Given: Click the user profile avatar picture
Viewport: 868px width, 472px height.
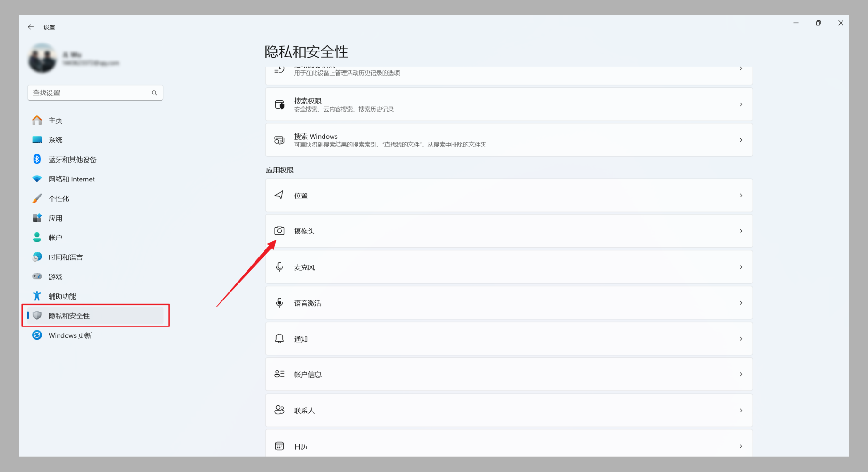Looking at the screenshot, I should tap(43, 58).
